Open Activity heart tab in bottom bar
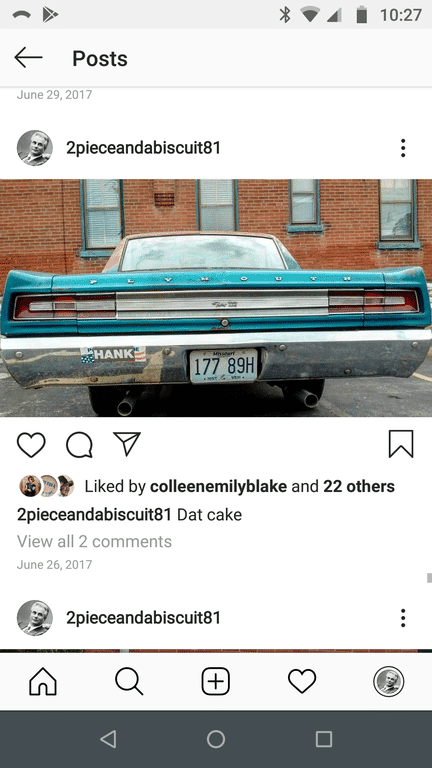 pos(302,681)
